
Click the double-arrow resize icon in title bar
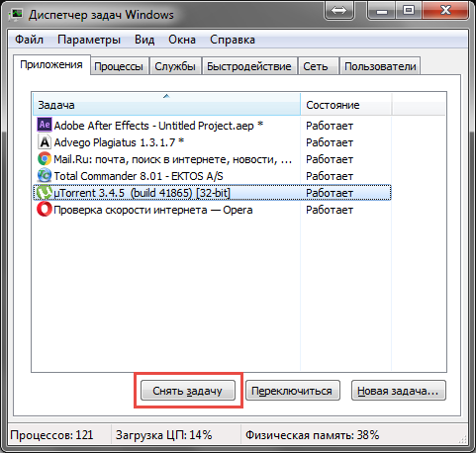339,11
